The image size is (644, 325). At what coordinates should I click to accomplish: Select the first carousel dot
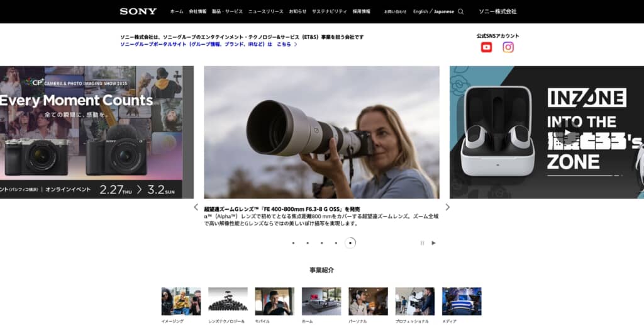[x=293, y=243]
